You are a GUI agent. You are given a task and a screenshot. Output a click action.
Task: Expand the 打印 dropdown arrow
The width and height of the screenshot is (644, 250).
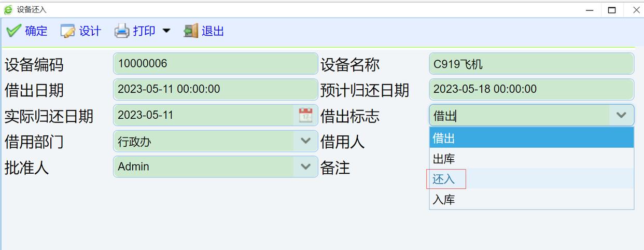click(x=166, y=31)
